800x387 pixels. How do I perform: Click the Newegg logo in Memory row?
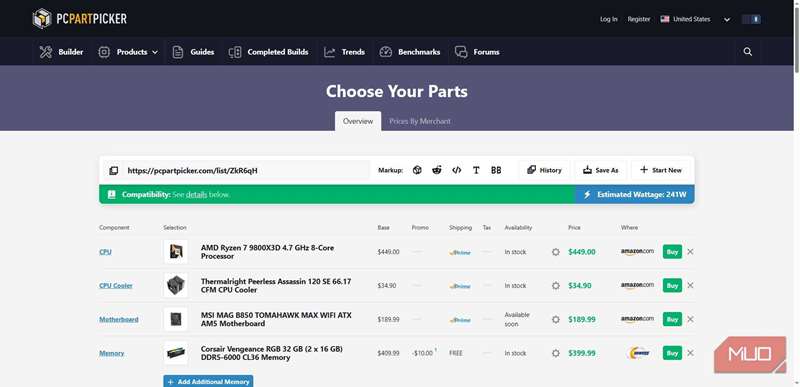click(639, 353)
